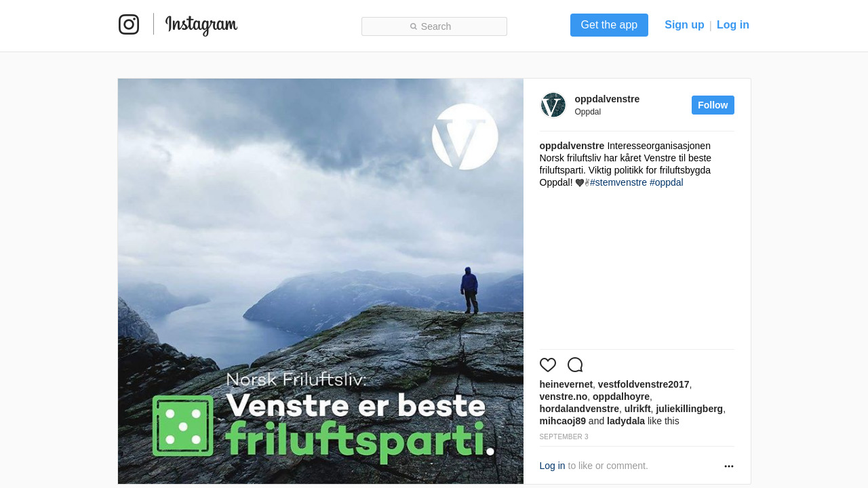
Task: Open the #stemvenstre hashtag
Action: point(618,182)
